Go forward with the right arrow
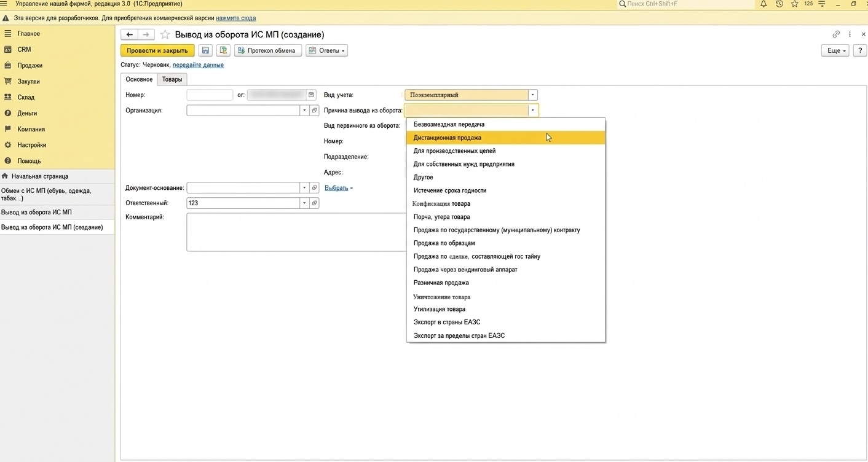The height and width of the screenshot is (462, 868). [x=146, y=35]
